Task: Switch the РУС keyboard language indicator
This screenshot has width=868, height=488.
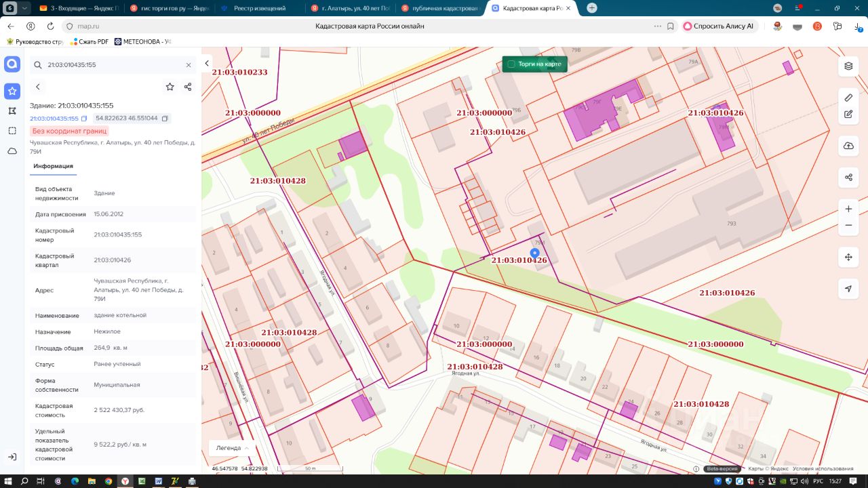Action: [818, 481]
